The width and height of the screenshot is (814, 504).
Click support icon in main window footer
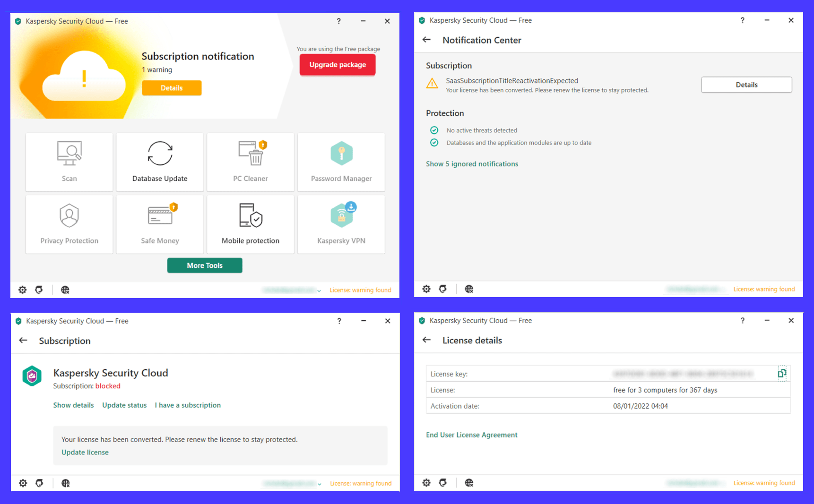point(39,290)
